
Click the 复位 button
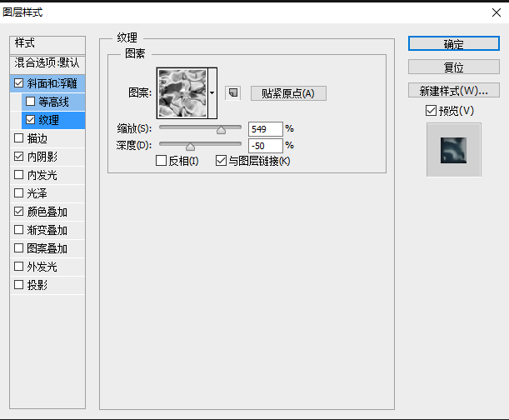(453, 67)
